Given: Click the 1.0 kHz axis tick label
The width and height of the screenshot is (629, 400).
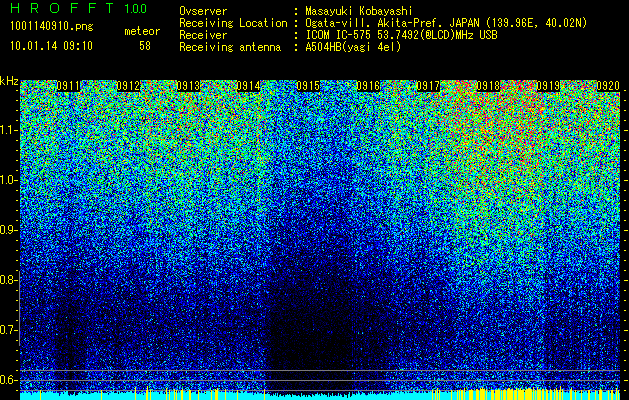Looking at the screenshot, I should [8, 180].
